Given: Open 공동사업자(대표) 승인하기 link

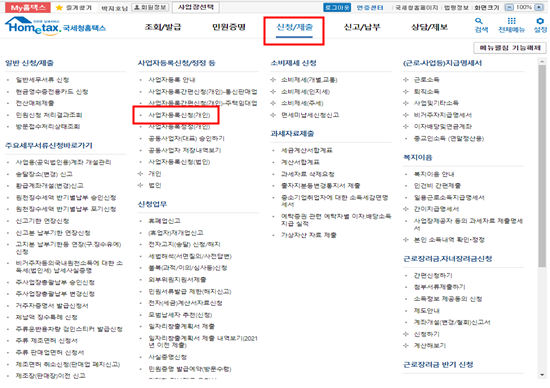Looking at the screenshot, I should click(x=186, y=138).
